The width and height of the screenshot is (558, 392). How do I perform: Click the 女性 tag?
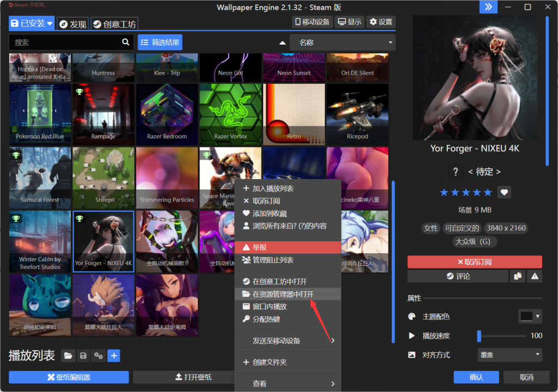coord(430,228)
